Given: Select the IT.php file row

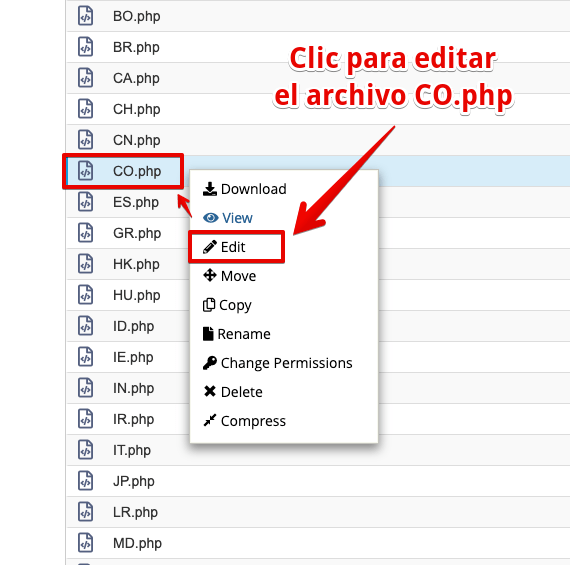Looking at the screenshot, I should (318, 450).
